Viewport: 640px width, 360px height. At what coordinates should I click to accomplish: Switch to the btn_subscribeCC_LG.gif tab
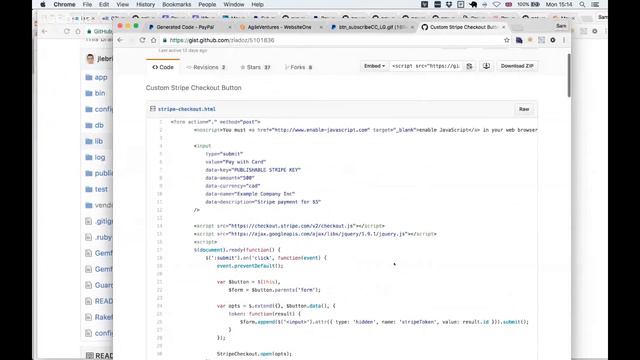click(x=371, y=27)
